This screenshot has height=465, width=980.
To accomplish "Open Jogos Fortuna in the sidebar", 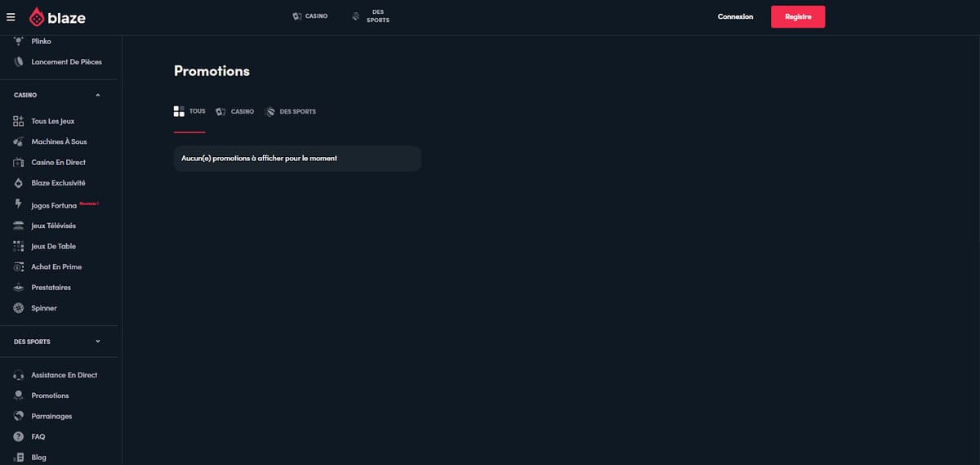I will click(x=53, y=206).
